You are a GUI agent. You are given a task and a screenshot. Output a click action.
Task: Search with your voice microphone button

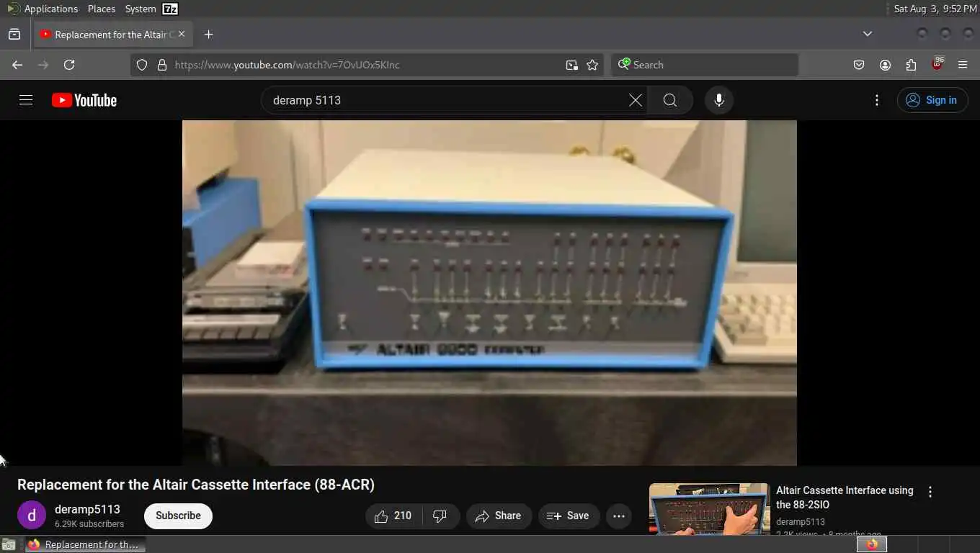click(x=718, y=100)
